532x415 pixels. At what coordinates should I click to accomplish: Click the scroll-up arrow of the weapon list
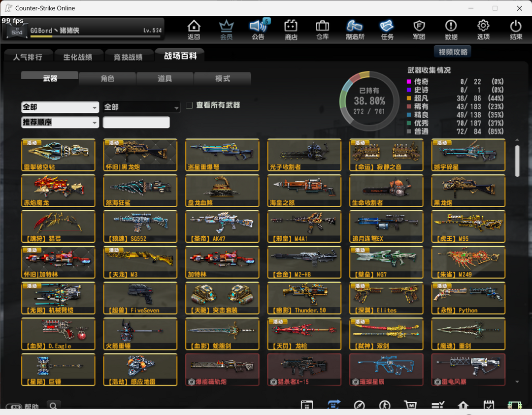point(517,140)
